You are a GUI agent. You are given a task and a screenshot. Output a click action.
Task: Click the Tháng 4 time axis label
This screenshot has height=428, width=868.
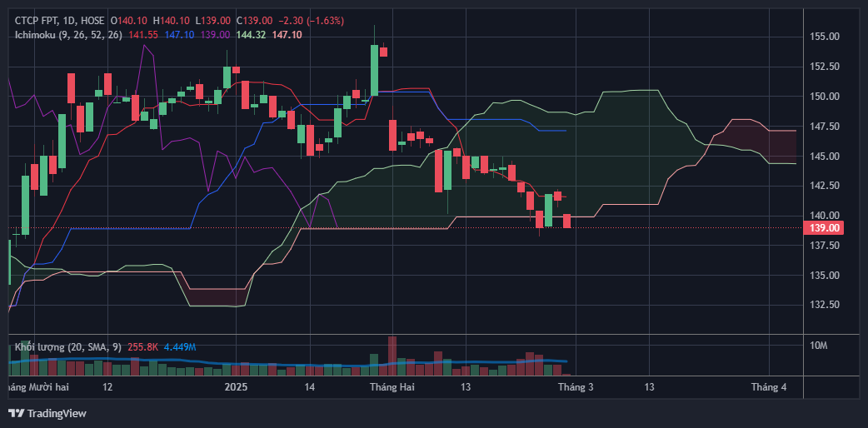768,387
